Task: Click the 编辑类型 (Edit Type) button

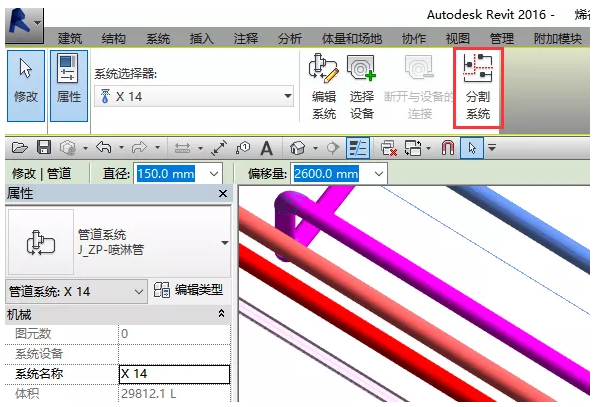Action: tap(189, 290)
